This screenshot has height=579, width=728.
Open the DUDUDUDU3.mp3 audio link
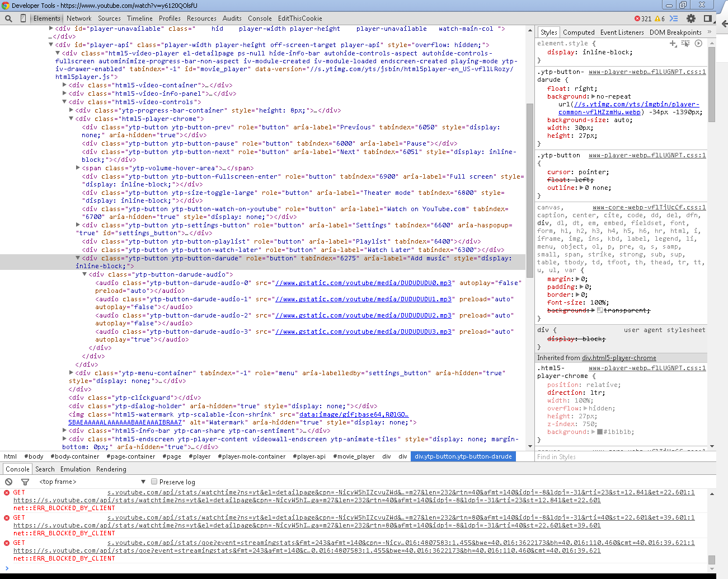coord(363,331)
